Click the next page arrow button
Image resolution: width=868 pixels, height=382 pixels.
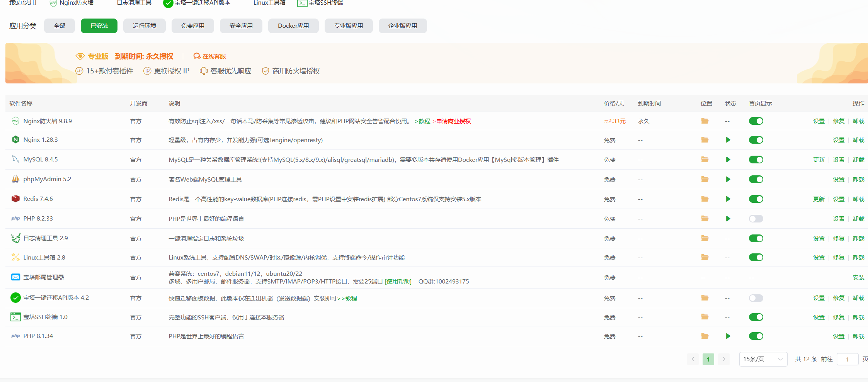coord(724,359)
